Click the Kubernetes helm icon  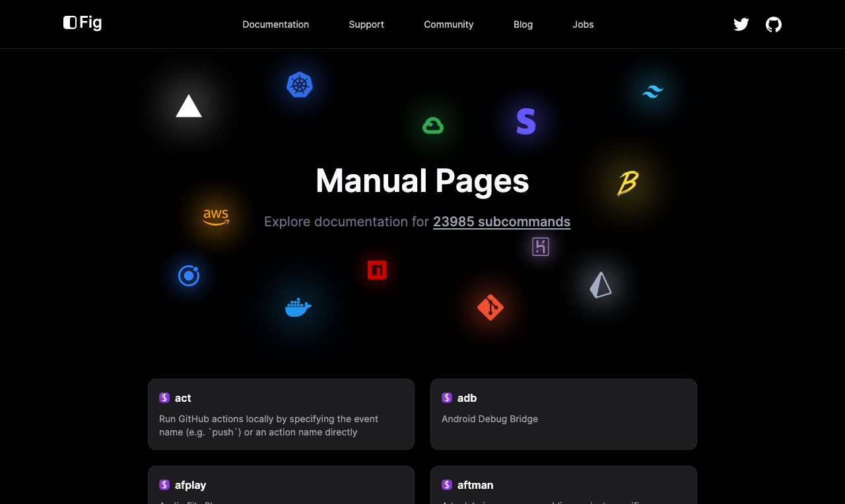point(300,85)
